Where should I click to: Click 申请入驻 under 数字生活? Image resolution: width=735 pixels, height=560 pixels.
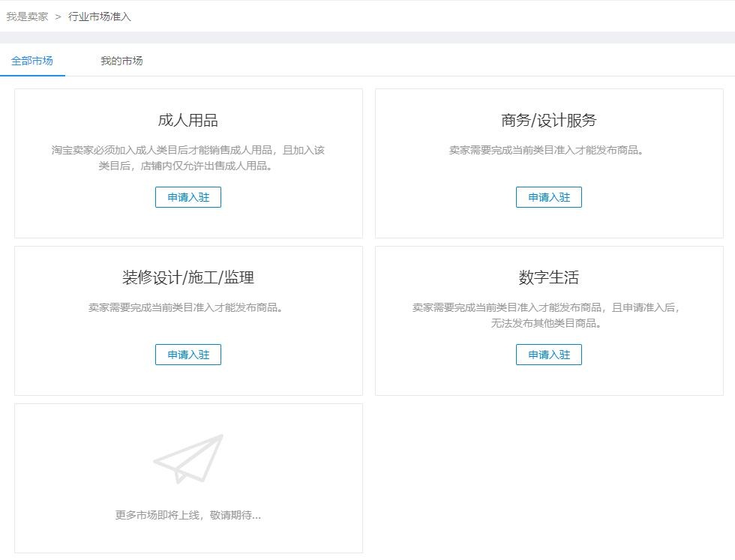click(x=549, y=355)
